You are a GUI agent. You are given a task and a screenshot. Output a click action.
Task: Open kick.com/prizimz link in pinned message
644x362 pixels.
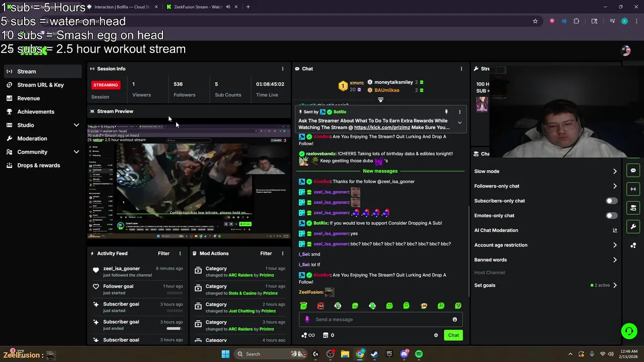[382, 128]
